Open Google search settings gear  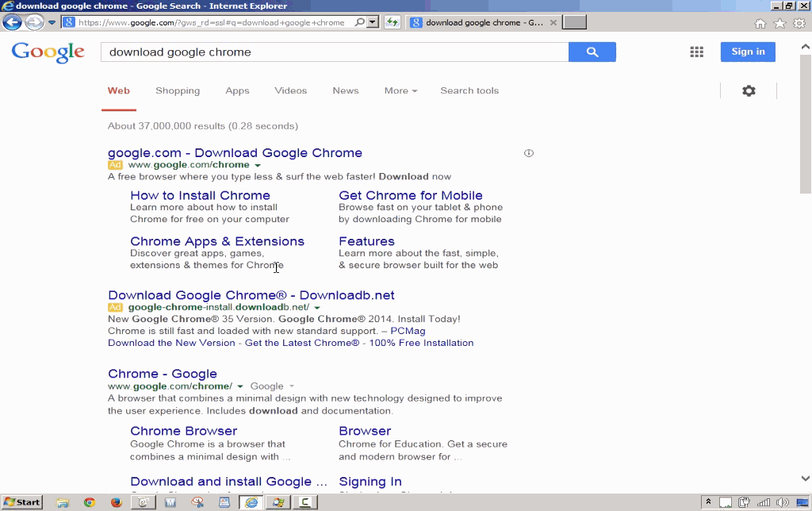[749, 90]
